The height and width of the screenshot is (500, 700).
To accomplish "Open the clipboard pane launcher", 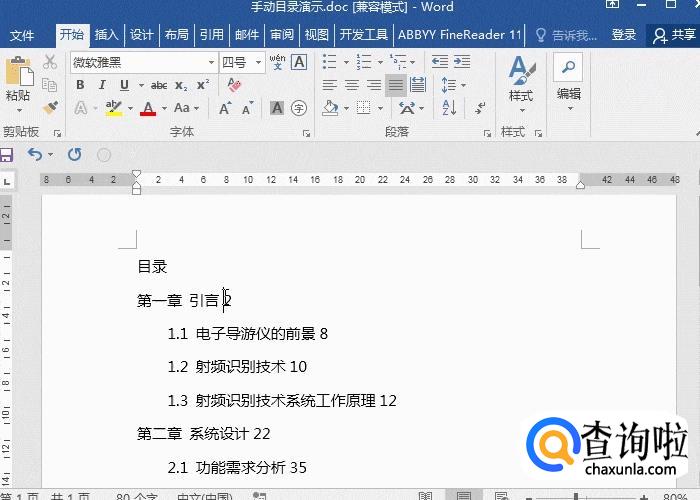I will 57,133.
